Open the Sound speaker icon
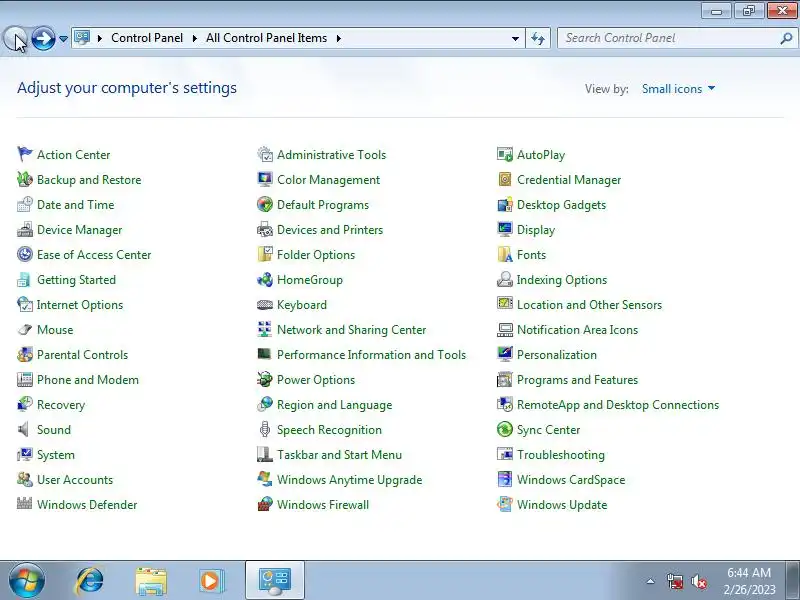The image size is (800, 600). [x=24, y=429]
